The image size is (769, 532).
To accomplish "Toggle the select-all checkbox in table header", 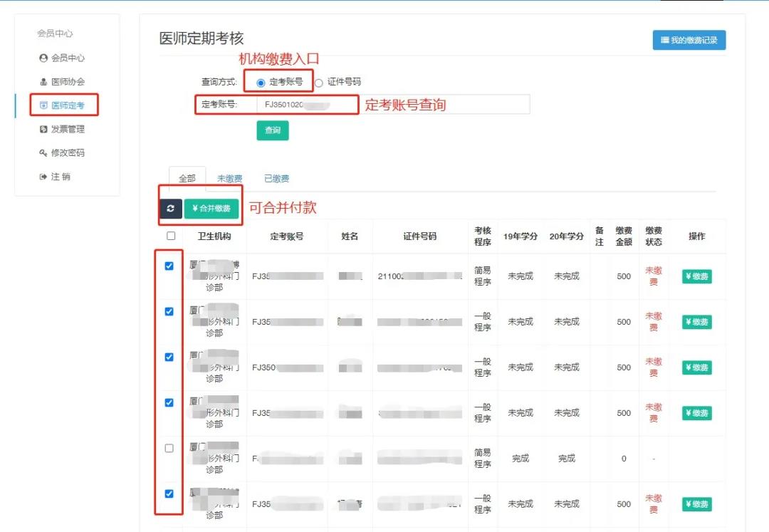I will click(171, 236).
